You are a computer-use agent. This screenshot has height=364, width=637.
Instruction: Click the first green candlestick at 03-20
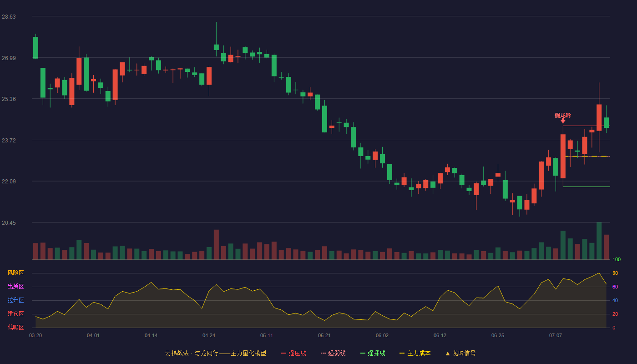tap(35, 48)
